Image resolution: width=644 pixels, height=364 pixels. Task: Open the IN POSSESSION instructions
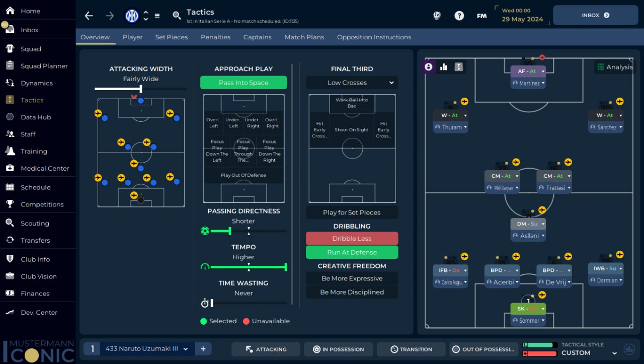click(338, 349)
